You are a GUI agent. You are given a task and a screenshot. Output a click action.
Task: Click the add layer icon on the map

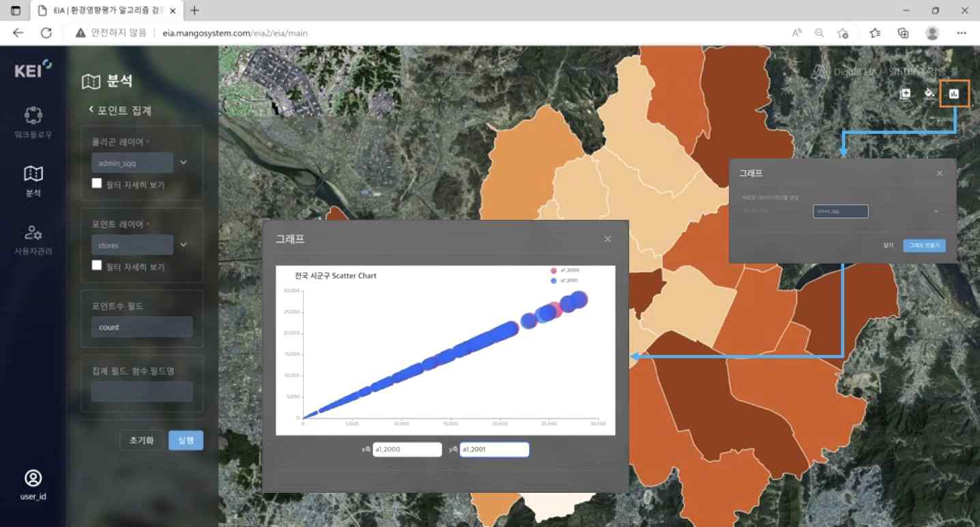tap(906, 94)
